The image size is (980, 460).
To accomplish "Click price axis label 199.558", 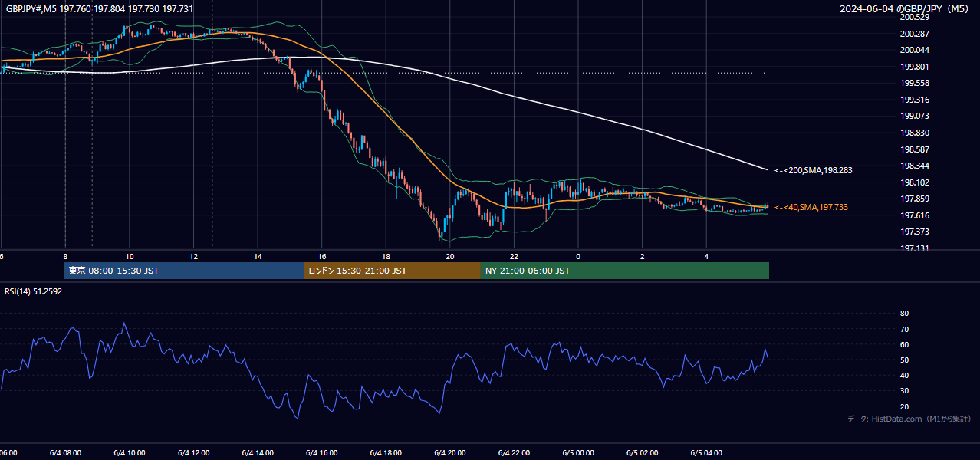I will tap(915, 83).
